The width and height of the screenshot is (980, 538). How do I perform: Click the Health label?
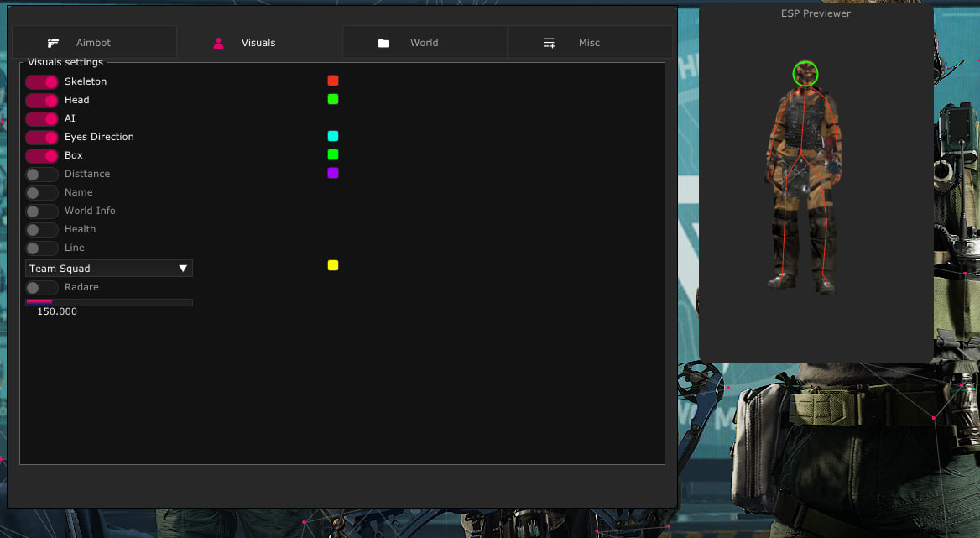click(x=80, y=229)
